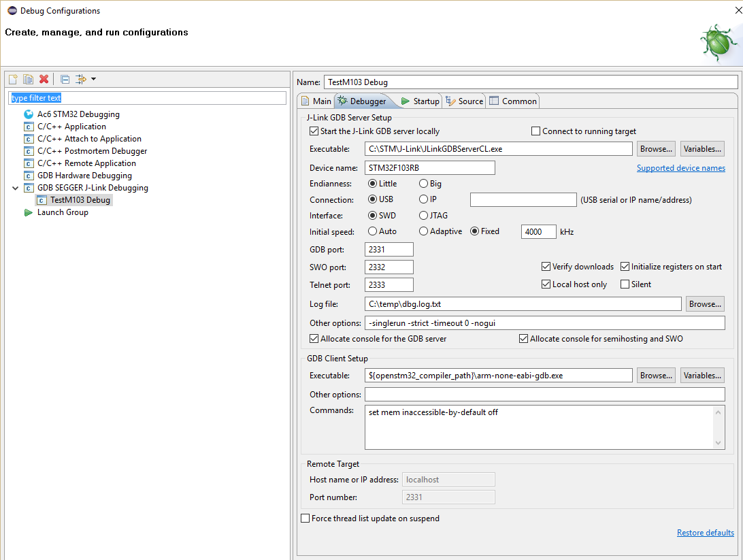743x560 pixels.
Task: Select Fixed initial speed
Action: [474, 231]
